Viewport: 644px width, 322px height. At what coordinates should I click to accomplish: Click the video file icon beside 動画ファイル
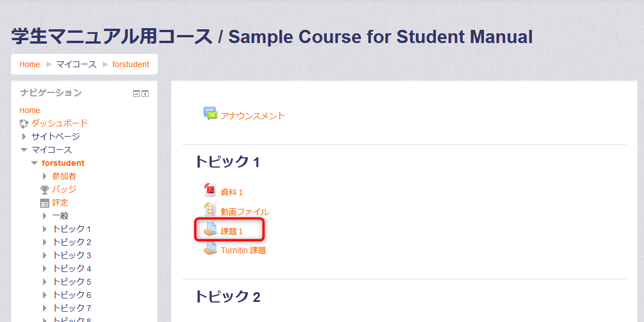tap(210, 210)
